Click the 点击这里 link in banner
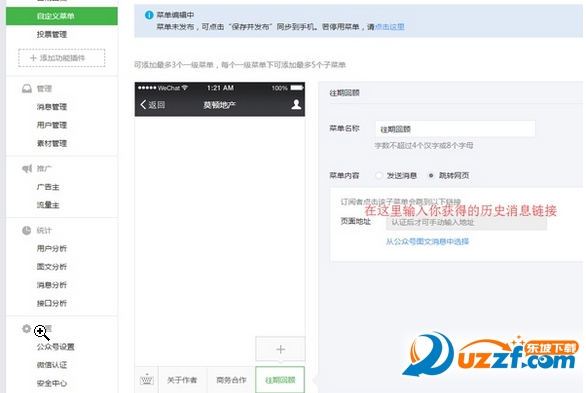Screen dimensions: 586x393 (x=389, y=27)
